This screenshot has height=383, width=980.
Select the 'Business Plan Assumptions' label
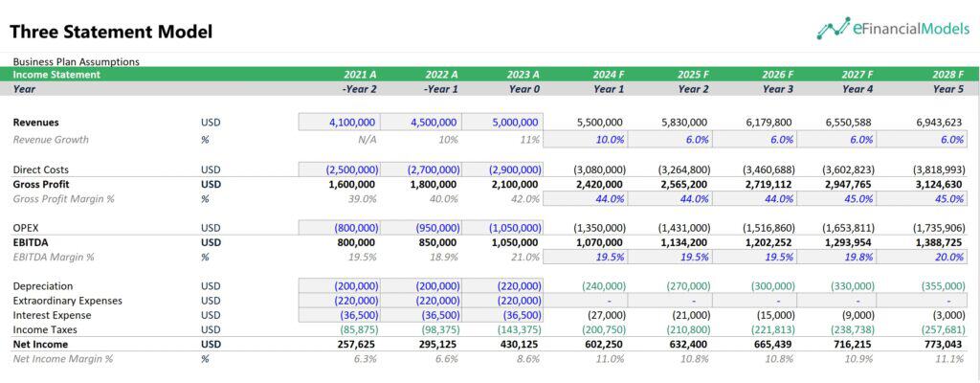[77, 61]
